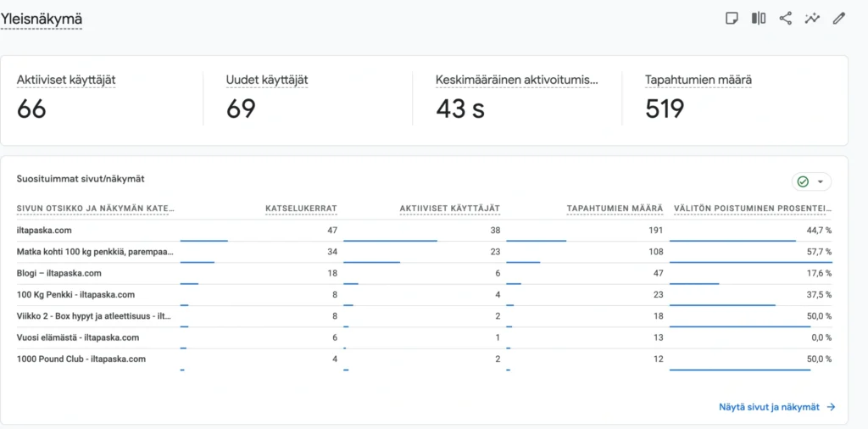Select the Blogi – iltapaska.com row
This screenshot has height=429, width=868.
point(424,274)
